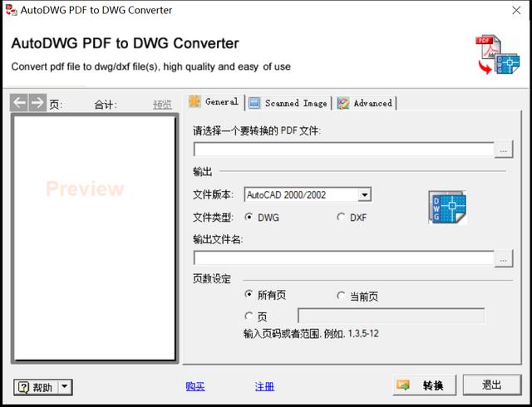Open the General tab
The height and width of the screenshot is (407, 532).
pos(214,101)
